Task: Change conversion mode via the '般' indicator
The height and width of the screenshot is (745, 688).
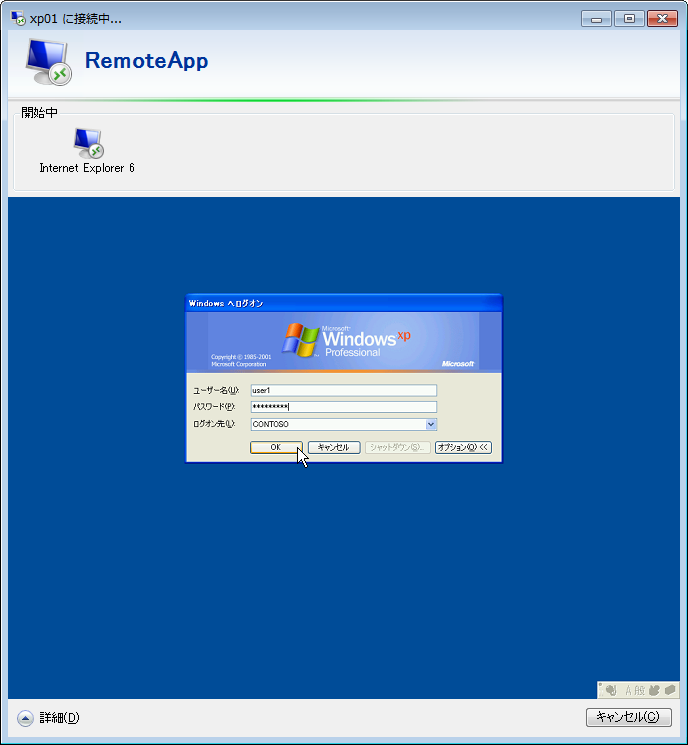Action: coord(640,690)
